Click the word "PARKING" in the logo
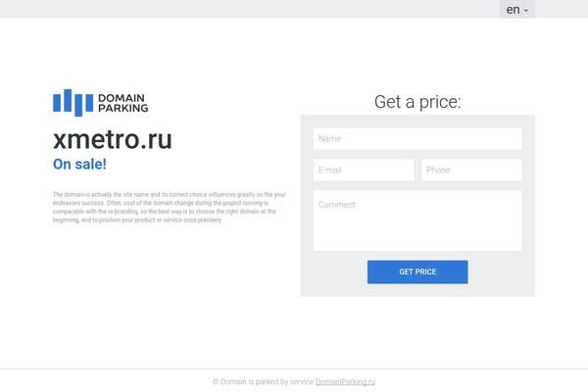This screenshot has height=392, width=588. (x=123, y=108)
